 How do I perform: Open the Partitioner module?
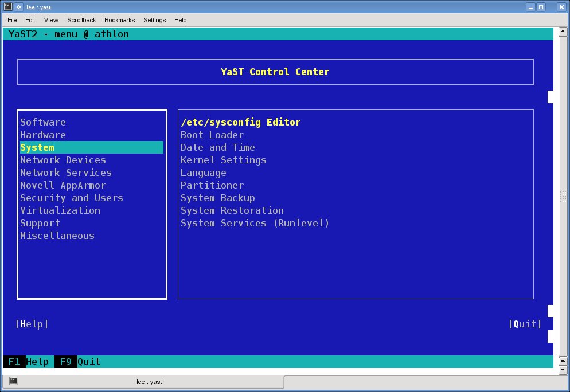point(212,185)
